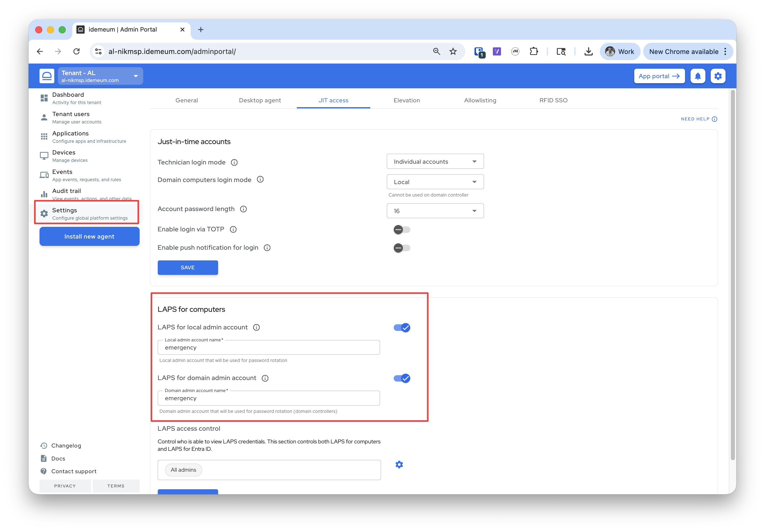Open Devices in the sidebar
Image resolution: width=765 pixels, height=532 pixels.
point(64,156)
